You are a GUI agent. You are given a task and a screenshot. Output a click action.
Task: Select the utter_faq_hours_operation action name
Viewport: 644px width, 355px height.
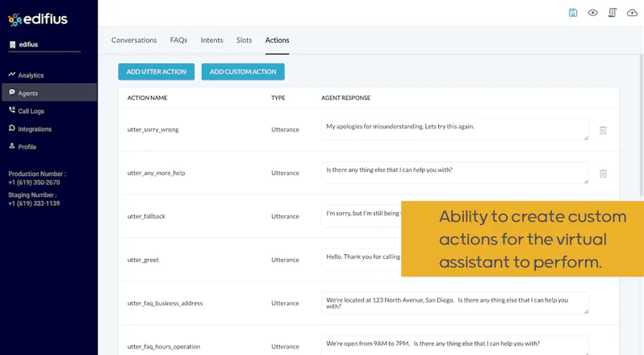tap(164, 347)
